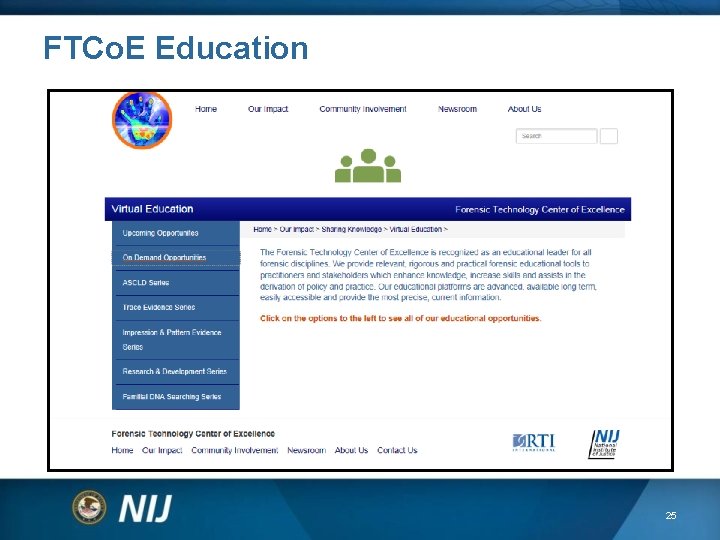Click Our Impact breadcrumb link
Screen dimensions: 720x540
[297, 229]
